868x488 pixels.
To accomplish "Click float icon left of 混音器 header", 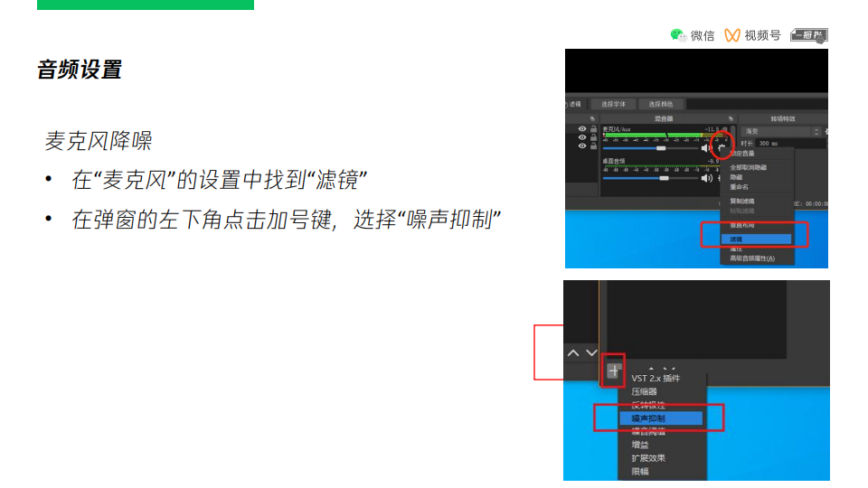I will point(592,118).
